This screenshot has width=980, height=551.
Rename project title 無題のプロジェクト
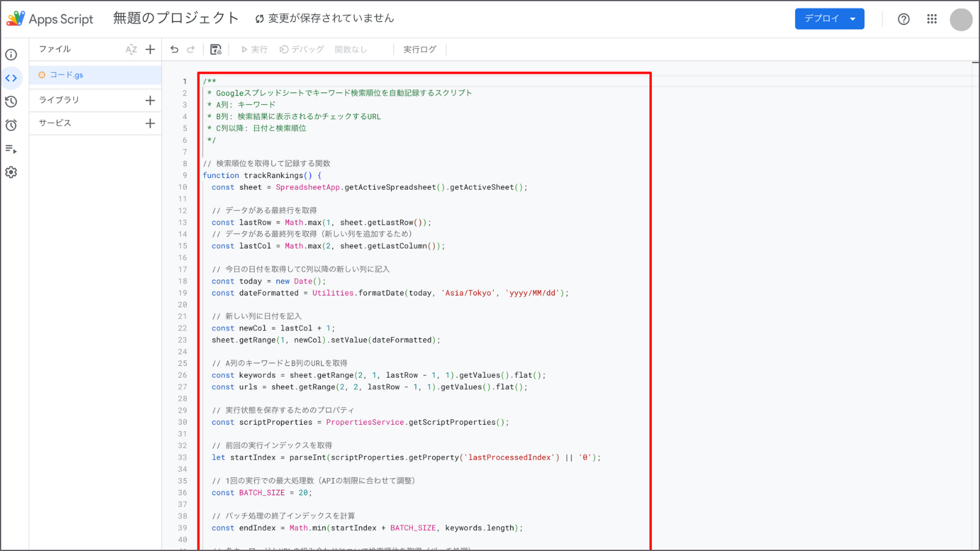pos(176,18)
